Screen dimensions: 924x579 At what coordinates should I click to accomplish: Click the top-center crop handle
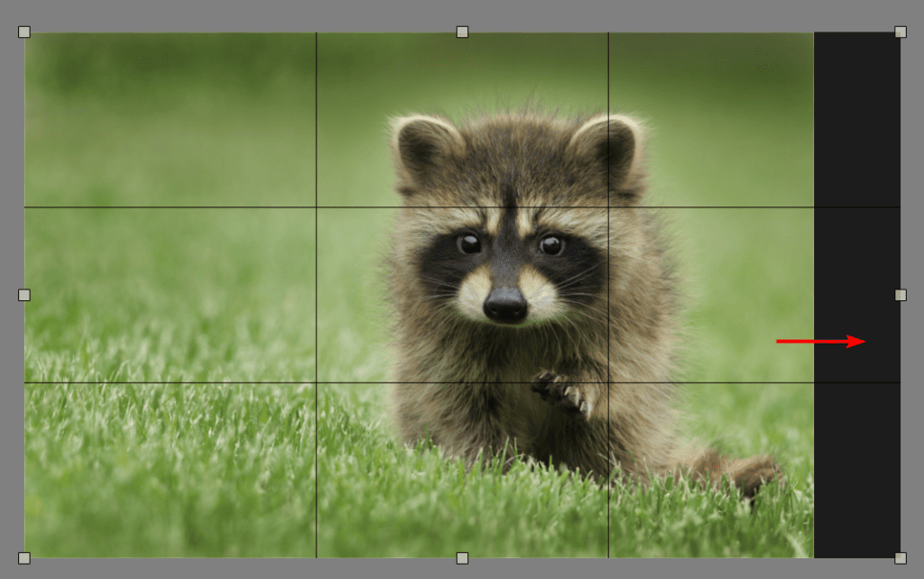pyautogui.click(x=462, y=32)
